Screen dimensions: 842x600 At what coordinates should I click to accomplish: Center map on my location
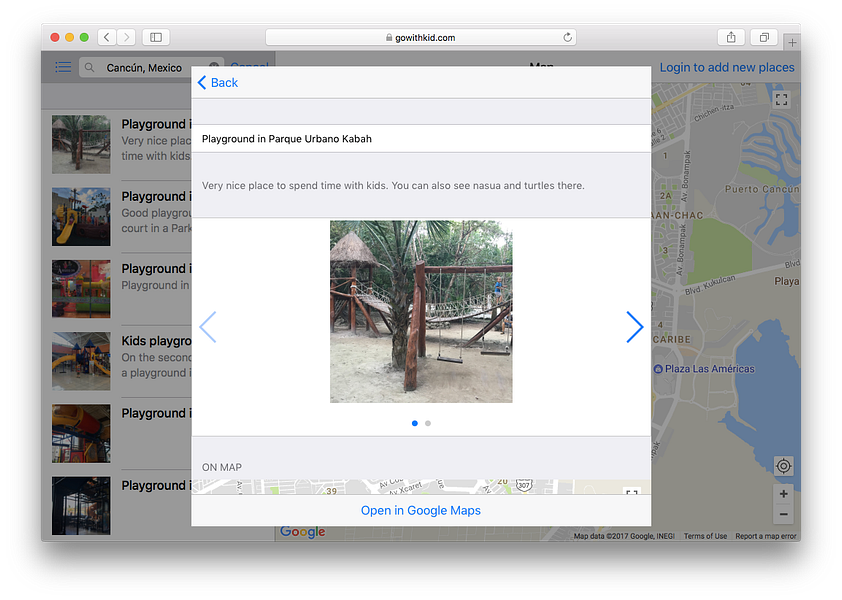pos(783,466)
